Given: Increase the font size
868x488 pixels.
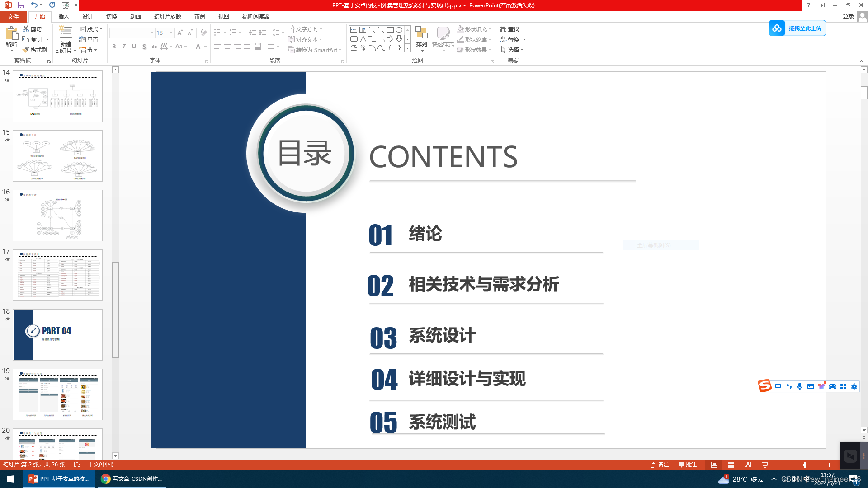Looking at the screenshot, I should 180,33.
